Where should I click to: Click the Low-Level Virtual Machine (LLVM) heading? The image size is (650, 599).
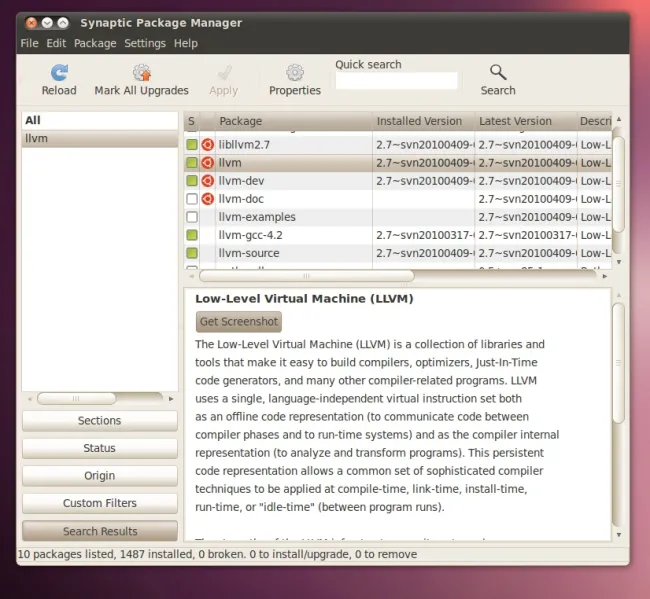point(304,298)
